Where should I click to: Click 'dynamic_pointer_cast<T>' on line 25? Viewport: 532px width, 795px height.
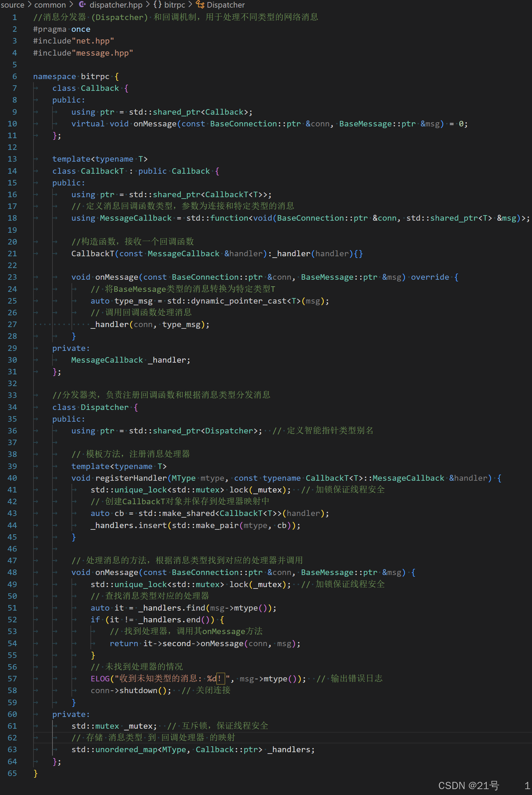[x=246, y=301]
